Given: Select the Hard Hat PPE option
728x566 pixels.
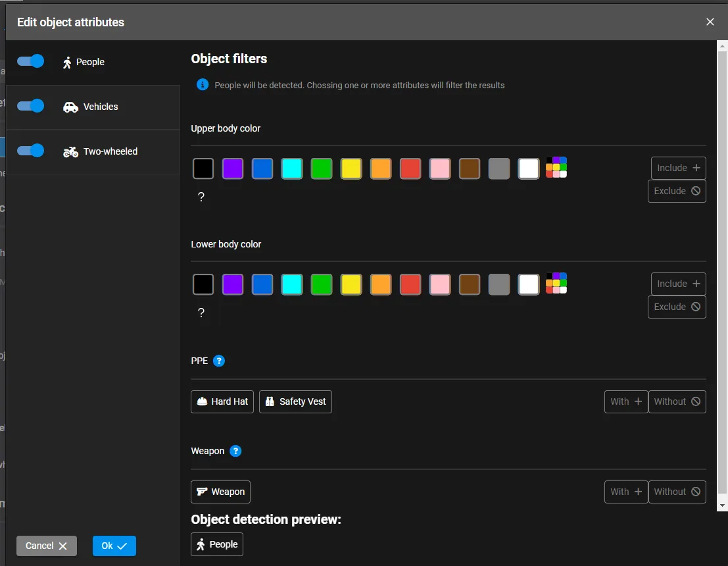Looking at the screenshot, I should pos(222,401).
